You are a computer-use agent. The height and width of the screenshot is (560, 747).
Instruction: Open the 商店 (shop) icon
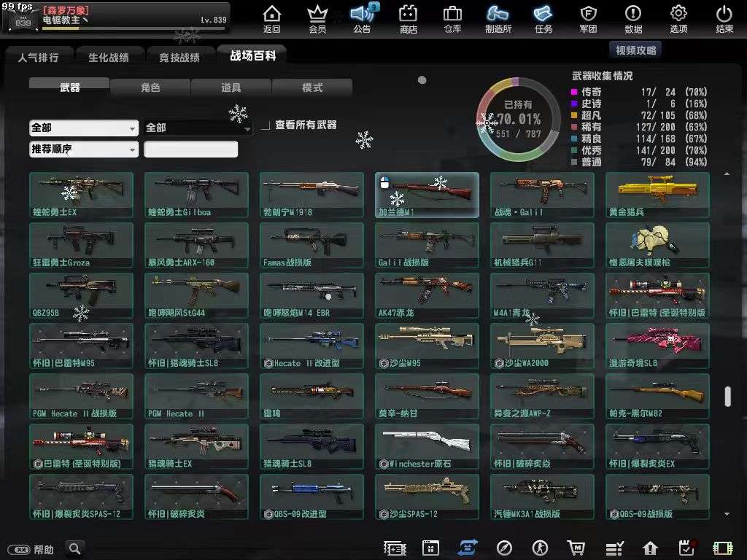(x=408, y=17)
